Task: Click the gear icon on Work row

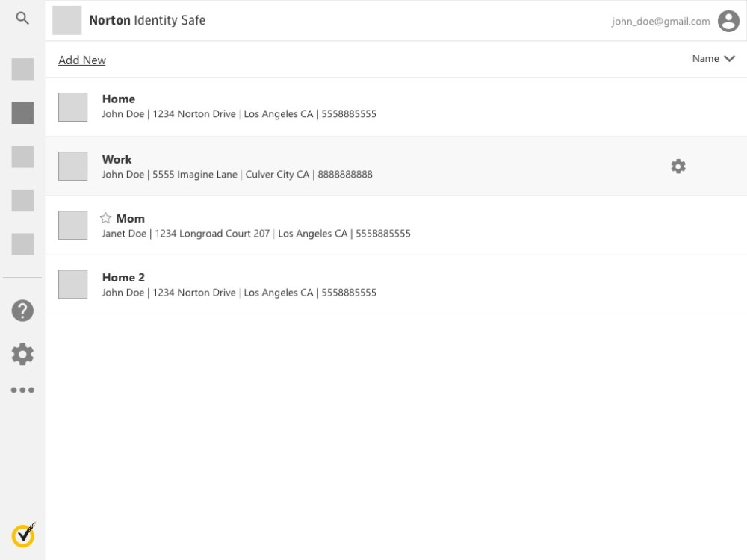Action: tap(678, 167)
